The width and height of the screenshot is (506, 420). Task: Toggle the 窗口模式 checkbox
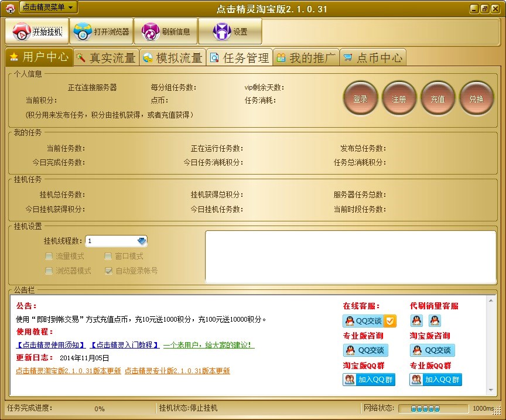coord(108,257)
